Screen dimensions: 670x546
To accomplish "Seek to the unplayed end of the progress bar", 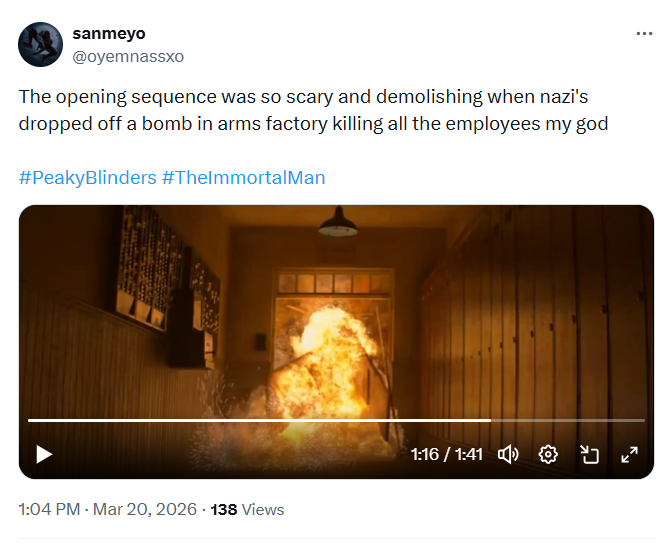I will tap(630, 420).
